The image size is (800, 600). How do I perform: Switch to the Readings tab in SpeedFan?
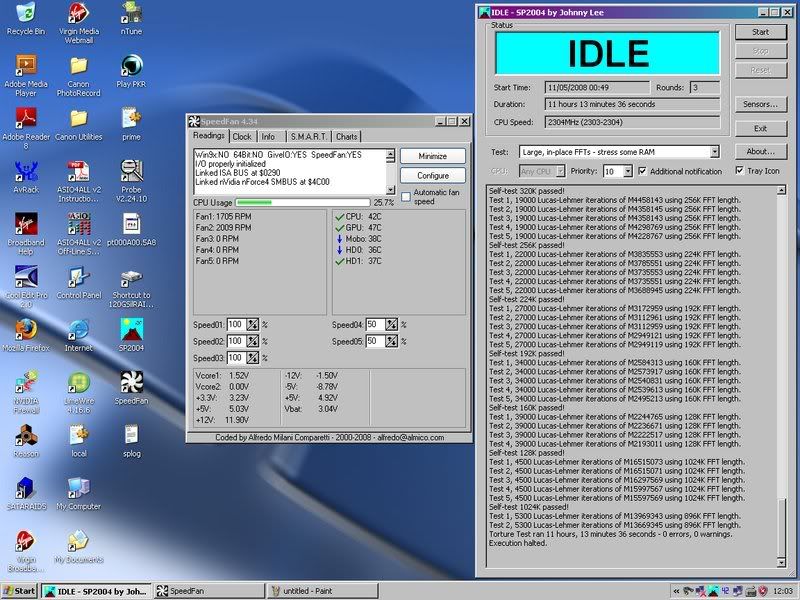click(x=208, y=136)
